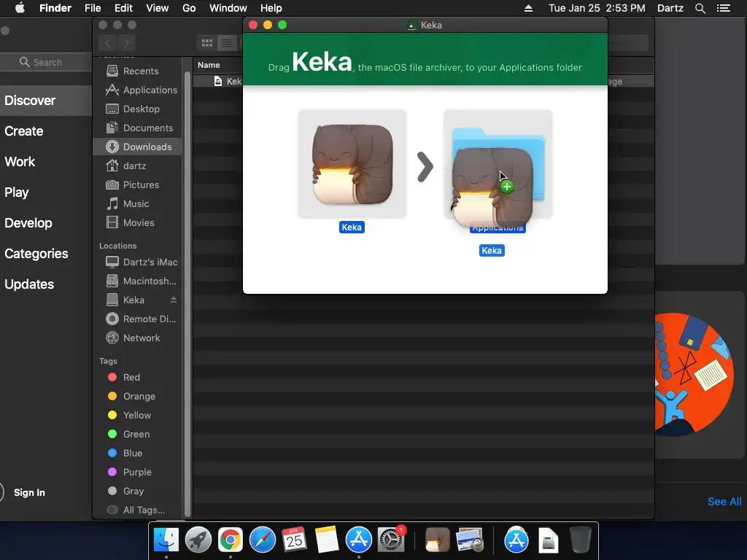Open All Tags in Finder sidebar
The image size is (747, 560).
click(x=136, y=510)
